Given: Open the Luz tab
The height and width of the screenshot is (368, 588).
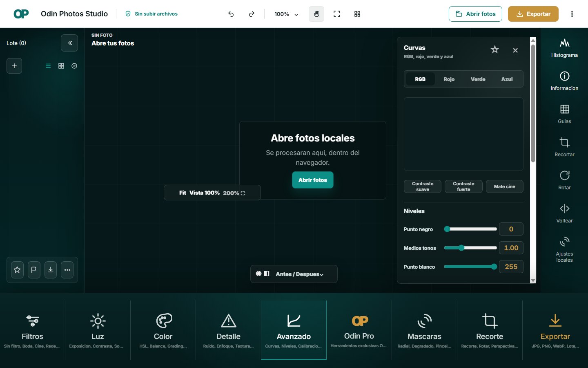Looking at the screenshot, I should (x=98, y=330).
